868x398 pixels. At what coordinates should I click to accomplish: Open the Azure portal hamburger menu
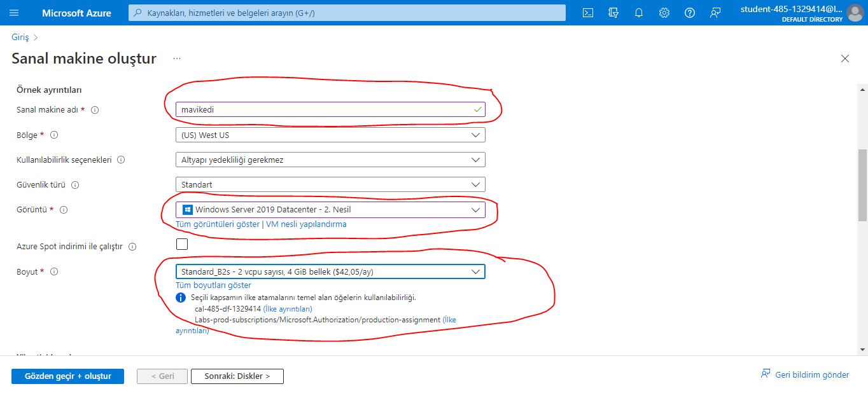pyautogui.click(x=14, y=13)
